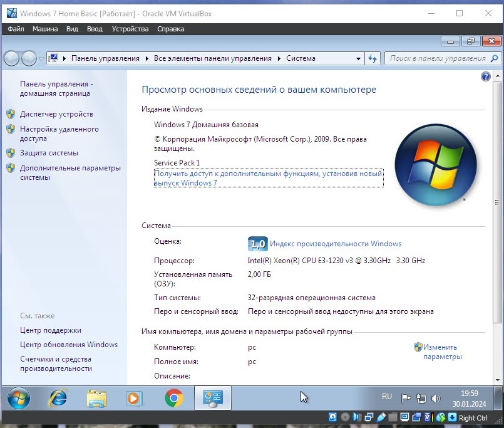This screenshot has height=428, width=504.
Task: Click Изменить параметры link
Action: pos(442,352)
